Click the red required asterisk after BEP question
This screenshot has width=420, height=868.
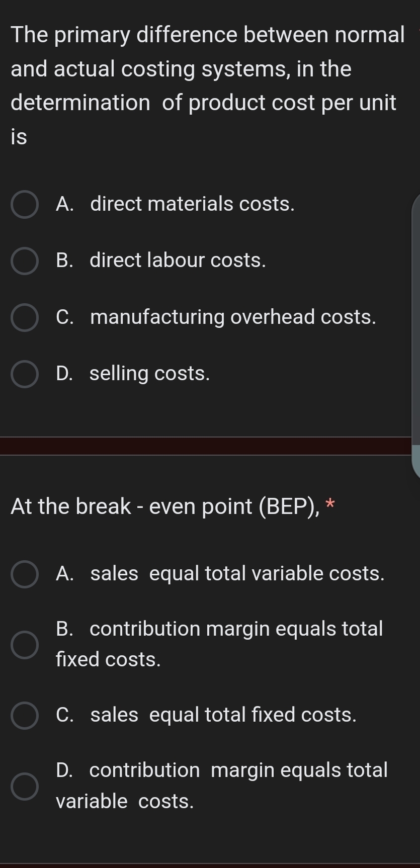coord(330,504)
